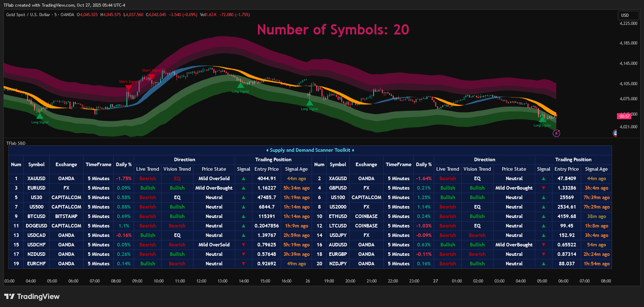Screen dimensions: 644x307
Task: Click the up signal arrow for EURUSD
Action: pyautogui.click(x=244, y=188)
